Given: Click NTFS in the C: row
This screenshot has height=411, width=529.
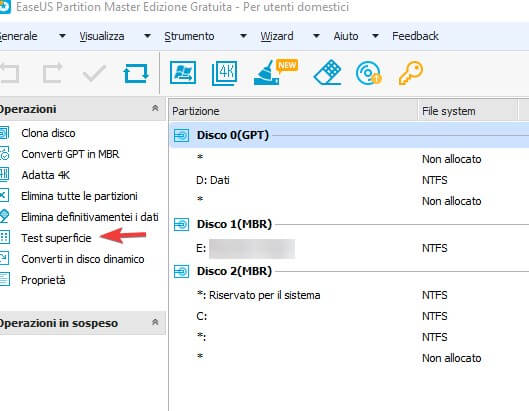Looking at the screenshot, I should pos(435,316).
